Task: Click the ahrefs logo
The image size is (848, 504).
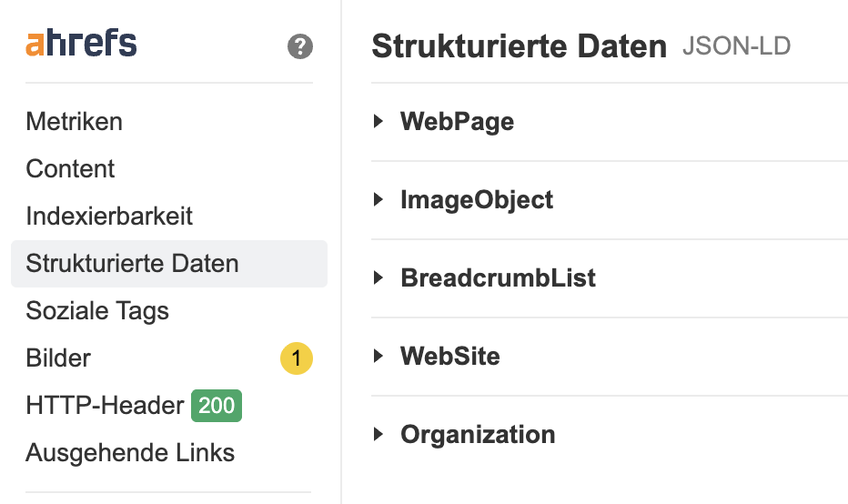Action: click(x=81, y=44)
